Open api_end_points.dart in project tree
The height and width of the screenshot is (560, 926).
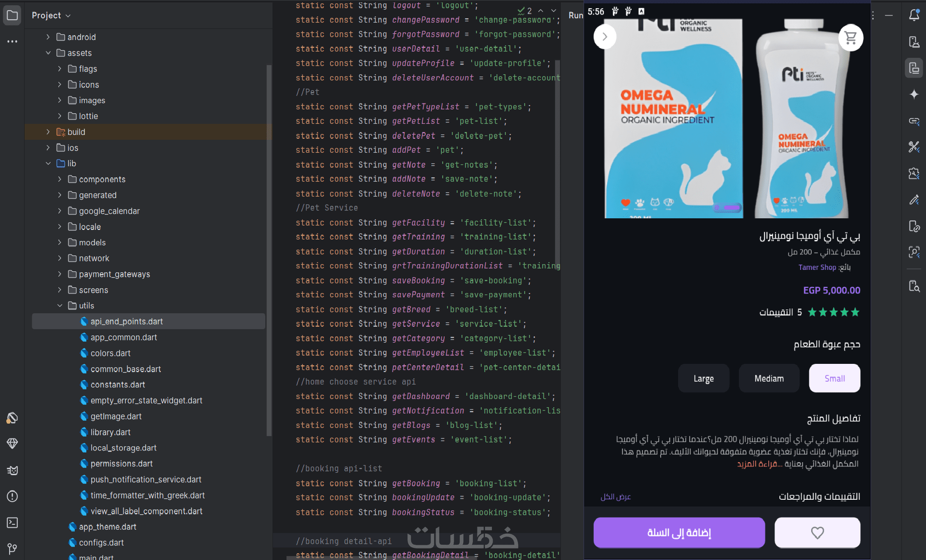(126, 321)
